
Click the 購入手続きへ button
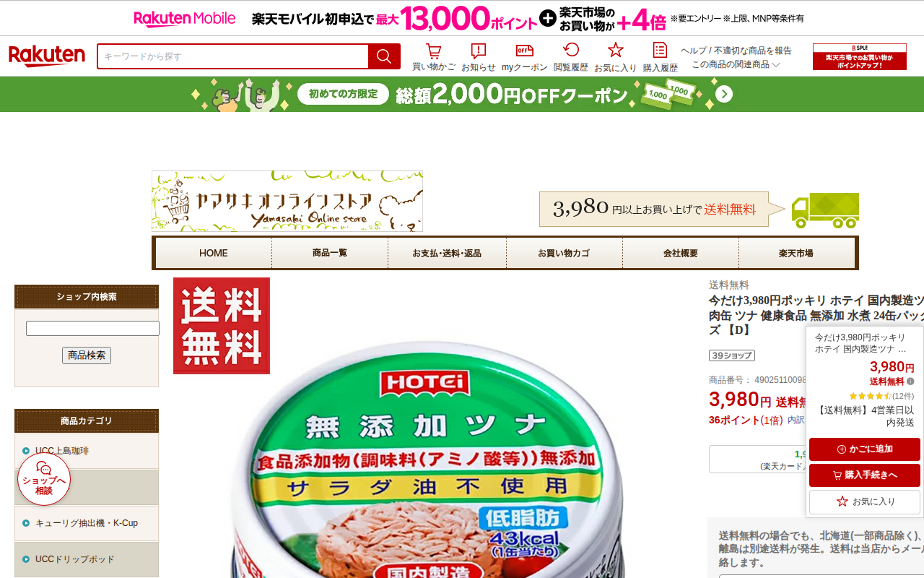(865, 475)
